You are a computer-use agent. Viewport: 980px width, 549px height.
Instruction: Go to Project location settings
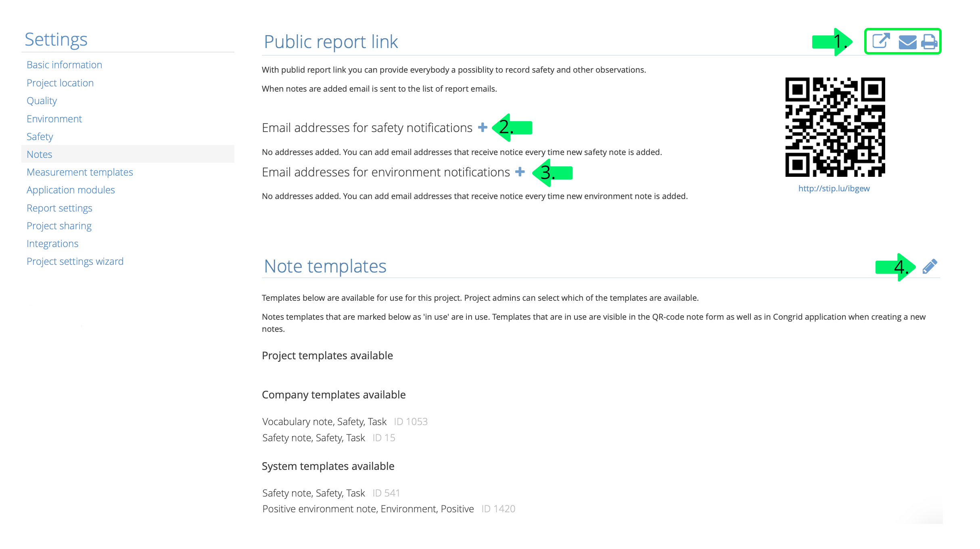coord(60,83)
